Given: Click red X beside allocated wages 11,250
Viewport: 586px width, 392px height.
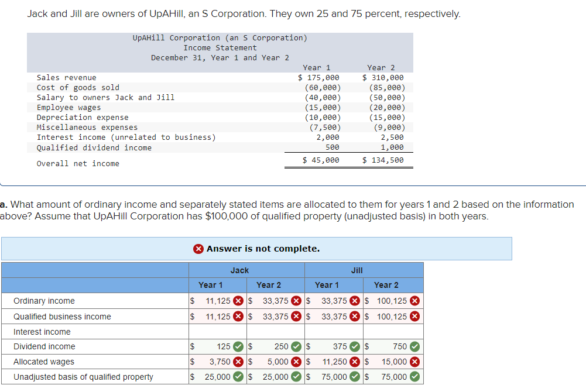Looking at the screenshot, I should pyautogui.click(x=355, y=362).
